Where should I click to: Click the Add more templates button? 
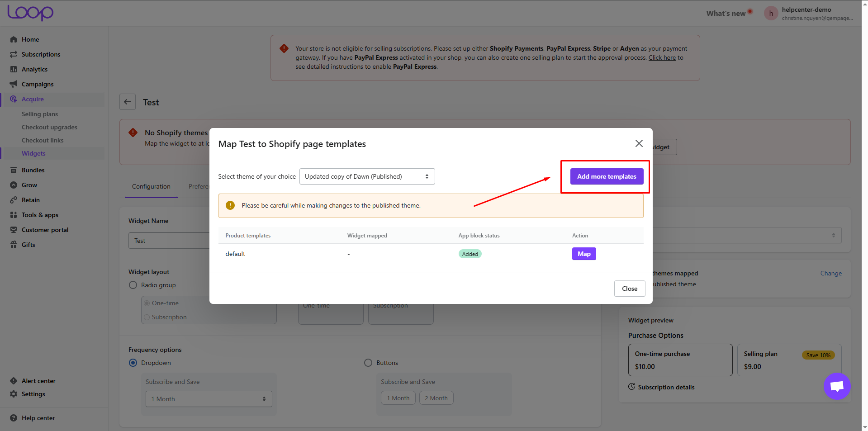point(607,176)
